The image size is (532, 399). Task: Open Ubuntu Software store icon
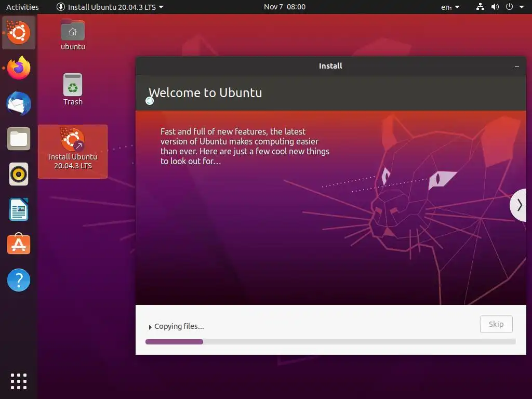point(19,244)
